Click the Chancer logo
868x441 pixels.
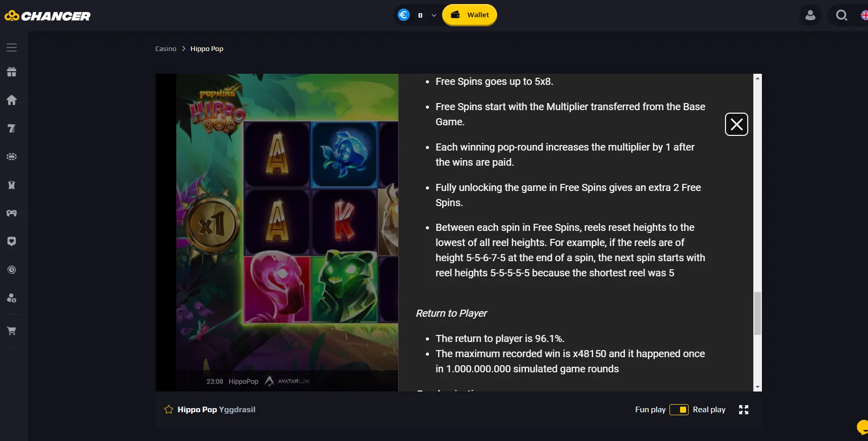coord(47,16)
